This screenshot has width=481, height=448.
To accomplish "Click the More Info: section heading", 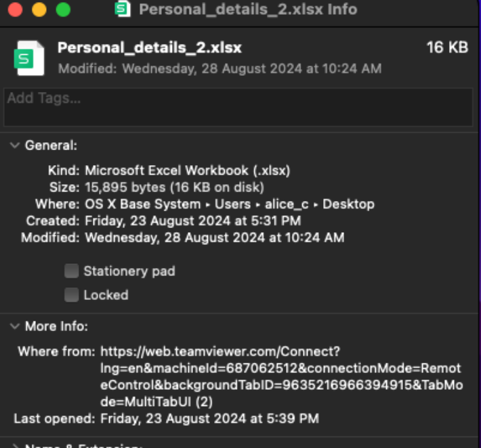I will tap(56, 326).
